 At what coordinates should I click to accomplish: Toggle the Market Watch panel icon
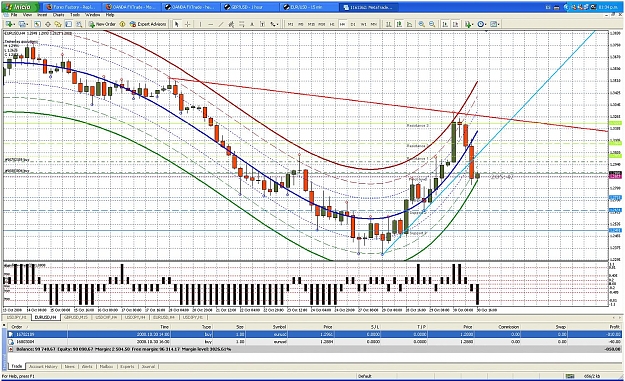click(37, 24)
